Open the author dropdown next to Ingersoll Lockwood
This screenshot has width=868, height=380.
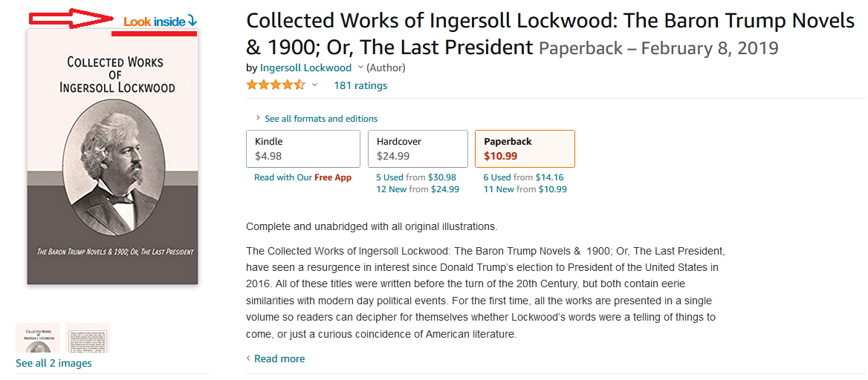360,68
